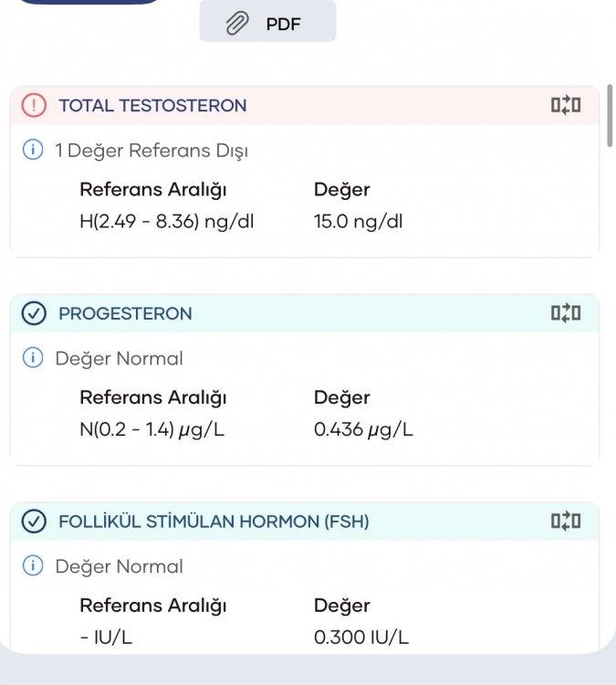The image size is (616, 685).
Task: Click progesterone reference range N(0.2 - 1.4)
Action: [x=151, y=429]
